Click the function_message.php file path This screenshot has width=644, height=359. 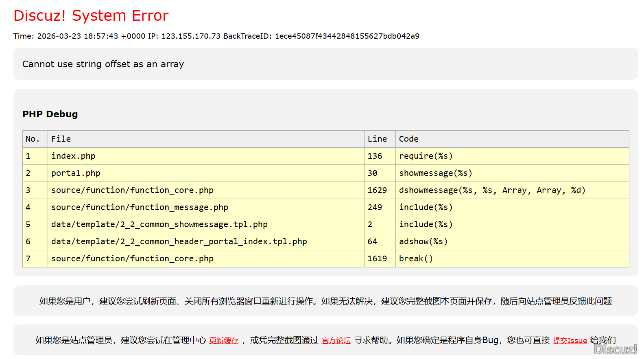140,208
